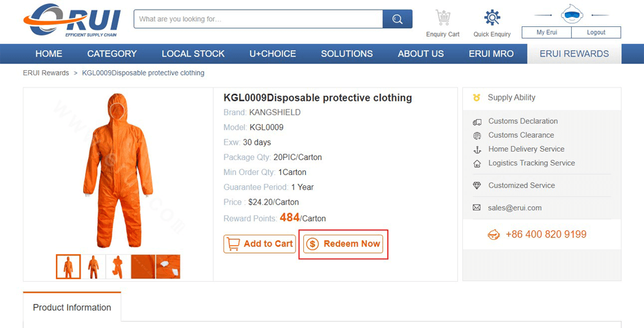Click breadcrumb 'KGL0009Disposable protective clothing'

(143, 73)
